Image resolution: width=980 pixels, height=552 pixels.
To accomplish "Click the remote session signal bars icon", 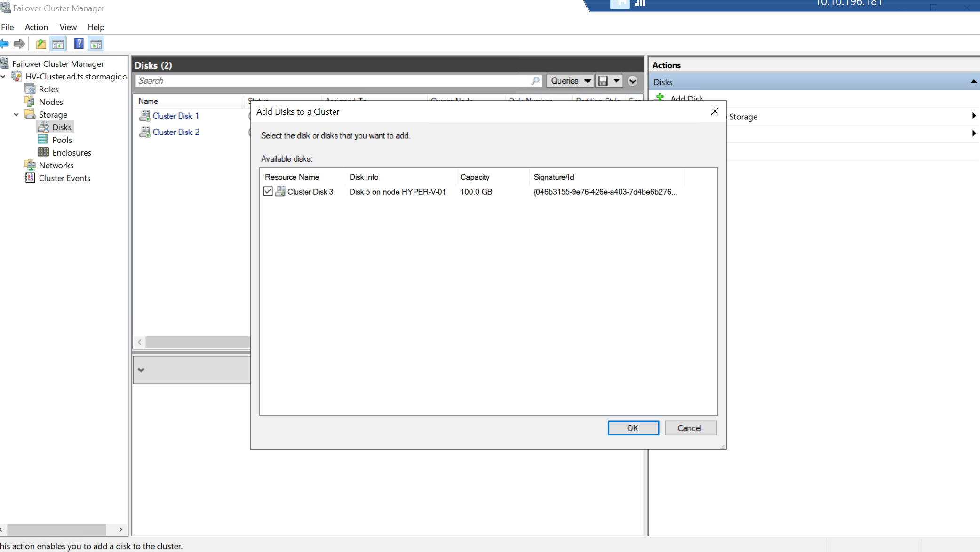I will pyautogui.click(x=640, y=3).
